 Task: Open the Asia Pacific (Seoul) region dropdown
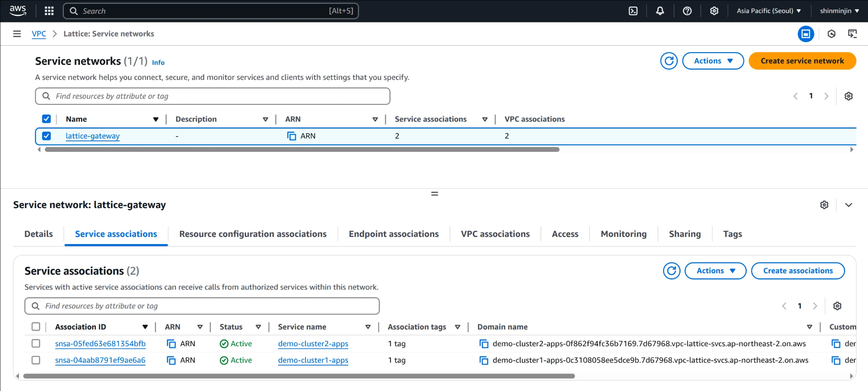[x=768, y=11]
